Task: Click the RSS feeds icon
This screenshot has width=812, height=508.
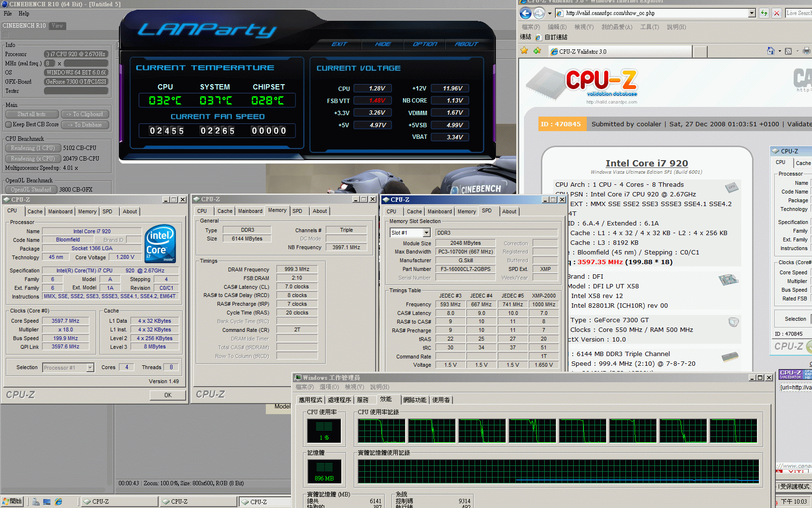Action: click(788, 51)
